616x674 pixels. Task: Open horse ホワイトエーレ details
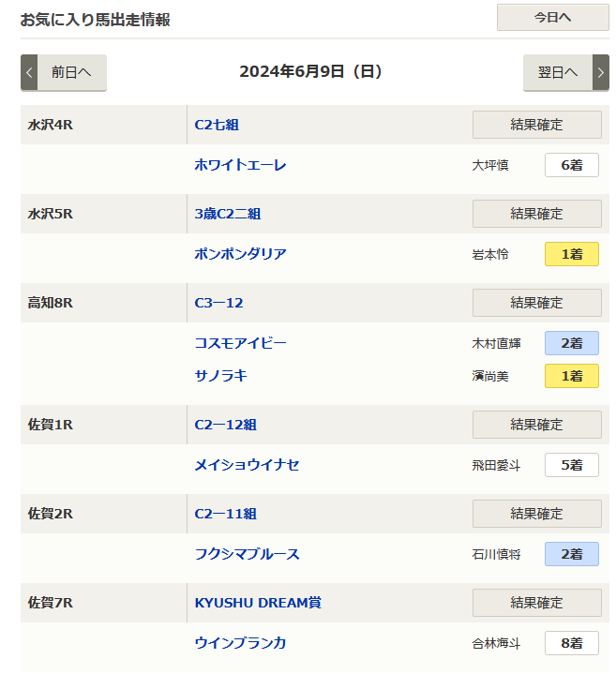click(240, 165)
